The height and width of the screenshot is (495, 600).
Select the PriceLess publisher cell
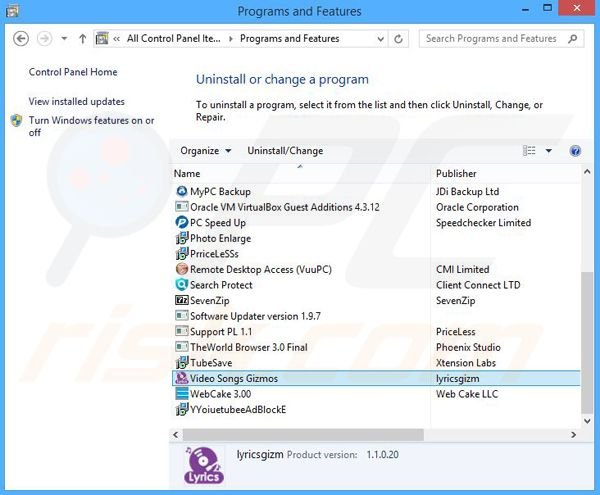coord(455,332)
